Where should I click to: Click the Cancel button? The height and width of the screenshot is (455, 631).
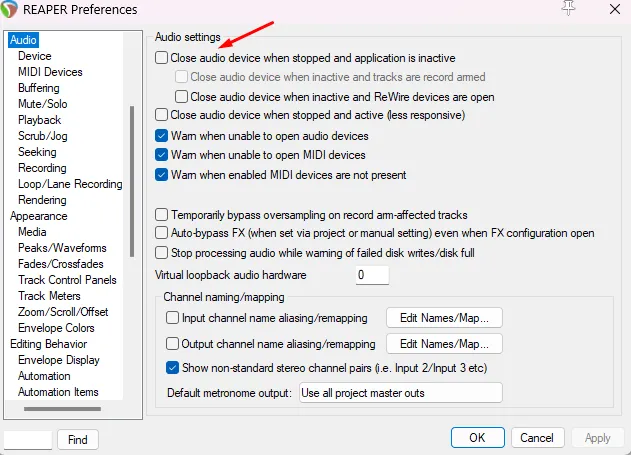[x=537, y=438]
